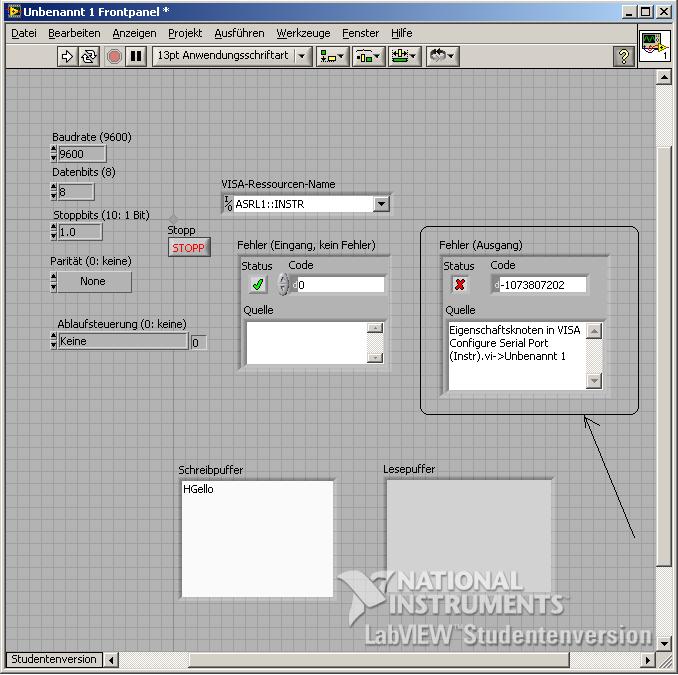The width and height of the screenshot is (678, 675).
Task: Open the Distribute Objects toolbar menu
Action: pos(368,56)
